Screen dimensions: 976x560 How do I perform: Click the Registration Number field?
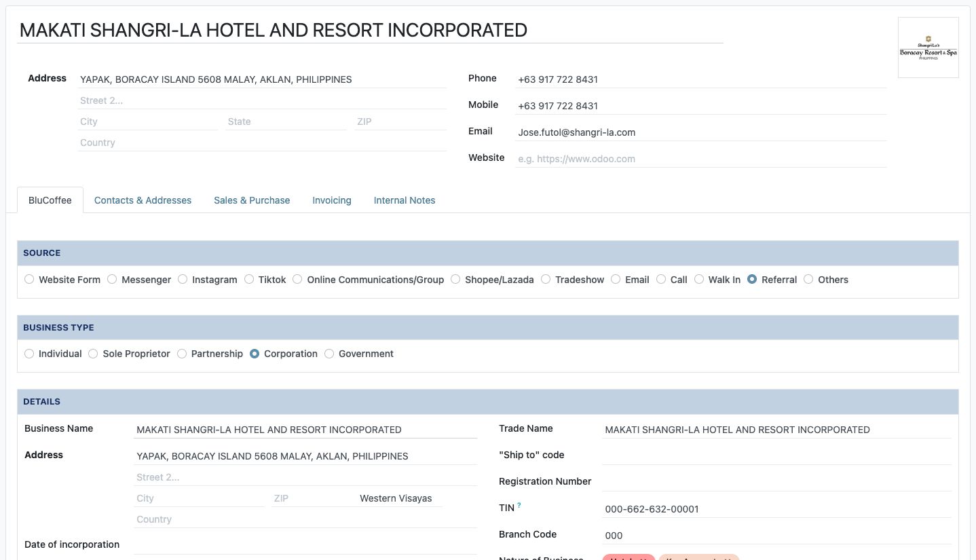tap(776, 483)
